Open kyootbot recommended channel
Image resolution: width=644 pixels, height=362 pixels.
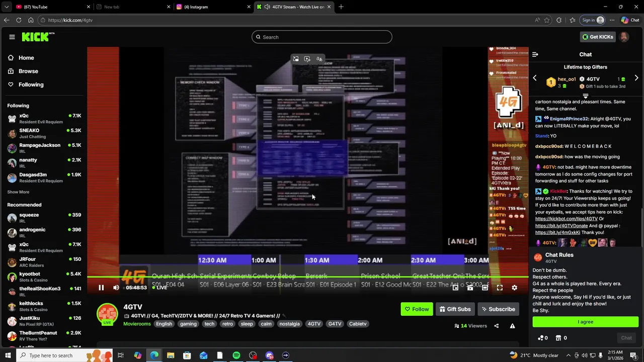tap(43, 277)
